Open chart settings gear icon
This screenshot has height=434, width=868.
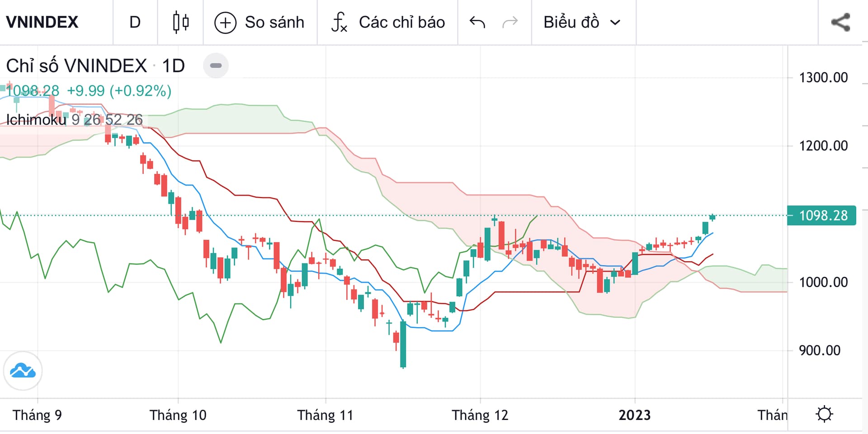coord(824,414)
